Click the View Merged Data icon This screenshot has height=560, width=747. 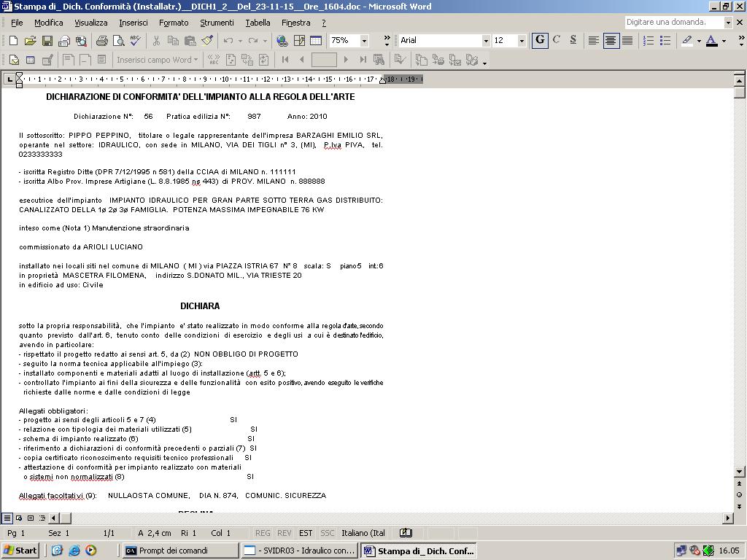(x=214, y=60)
